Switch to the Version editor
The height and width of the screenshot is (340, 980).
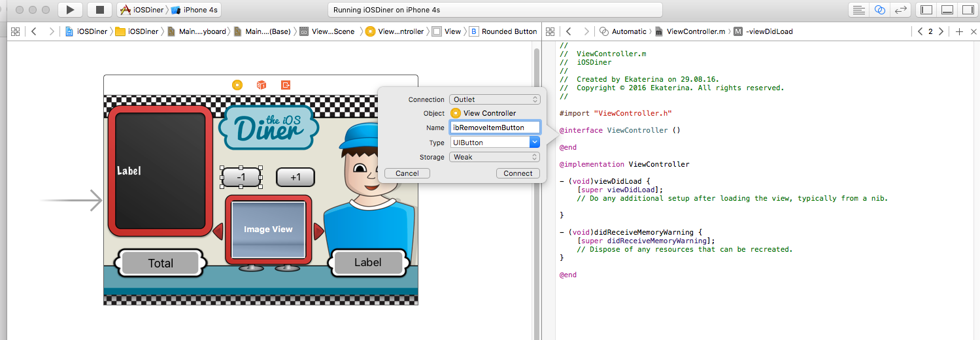click(x=900, y=10)
